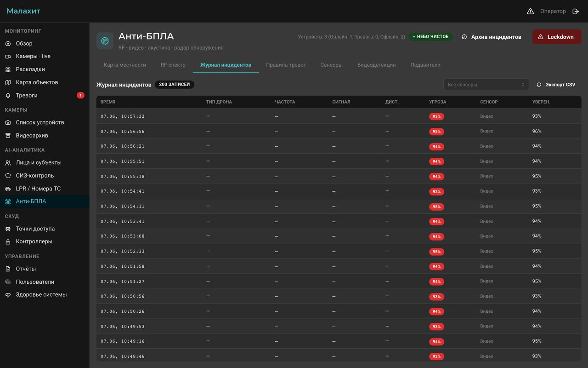Open Тревоги bell icon in sidebar
The image size is (588, 368).
pyautogui.click(x=8, y=96)
